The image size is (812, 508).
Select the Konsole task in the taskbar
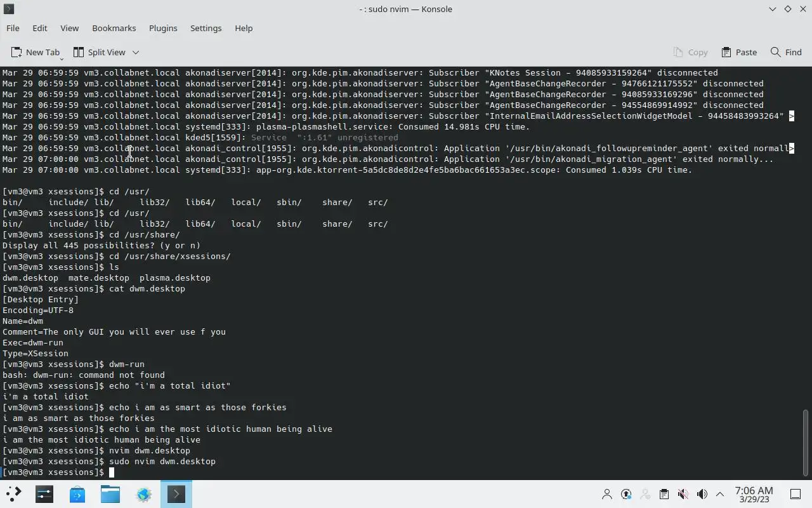coord(176,494)
